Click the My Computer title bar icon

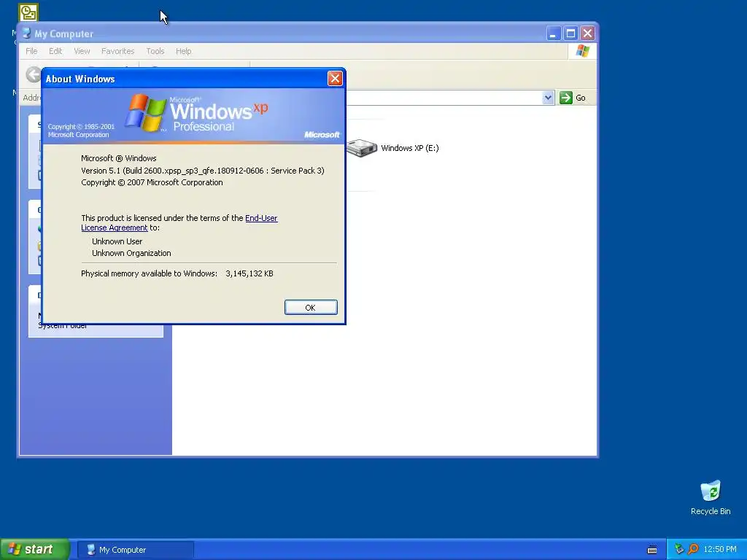(26, 34)
